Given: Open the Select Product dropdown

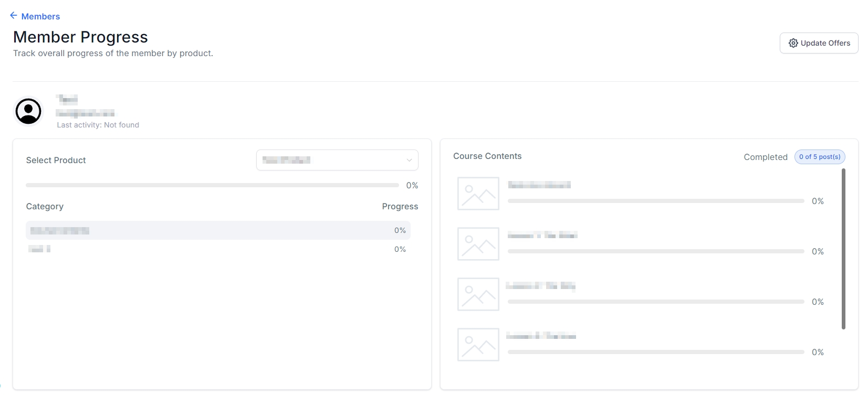Looking at the screenshot, I should tap(337, 160).
